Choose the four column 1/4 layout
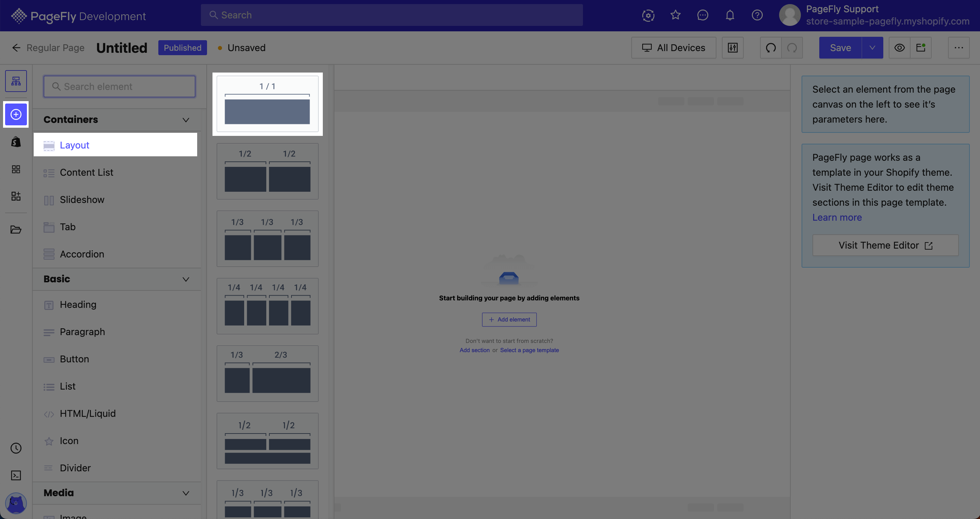980x519 pixels. tap(267, 306)
